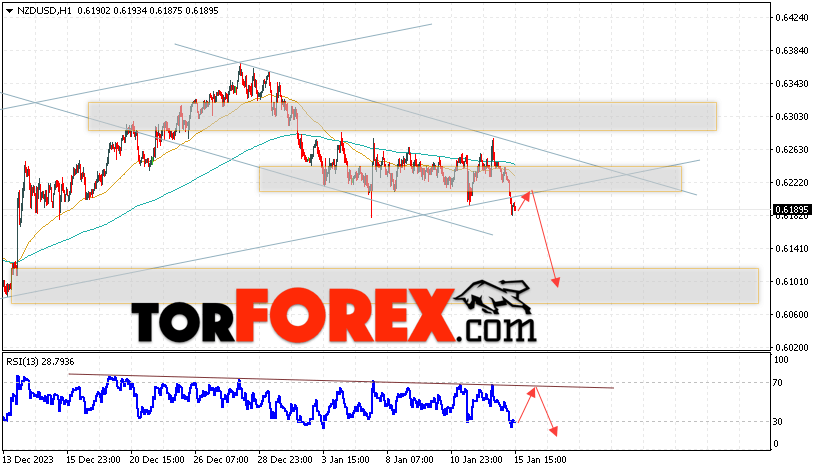The height and width of the screenshot is (471, 816).
Task: Select the 0.60600 price axis label
Action: pyautogui.click(x=792, y=314)
